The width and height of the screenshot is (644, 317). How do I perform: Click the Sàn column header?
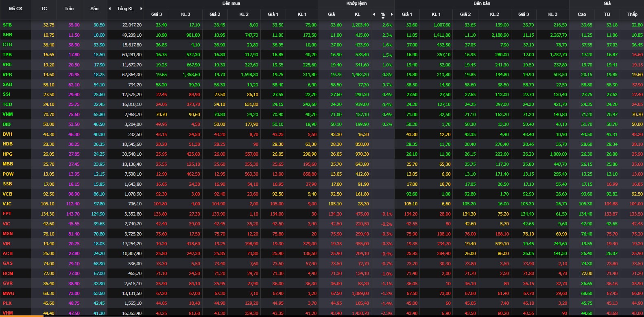coord(94,9)
